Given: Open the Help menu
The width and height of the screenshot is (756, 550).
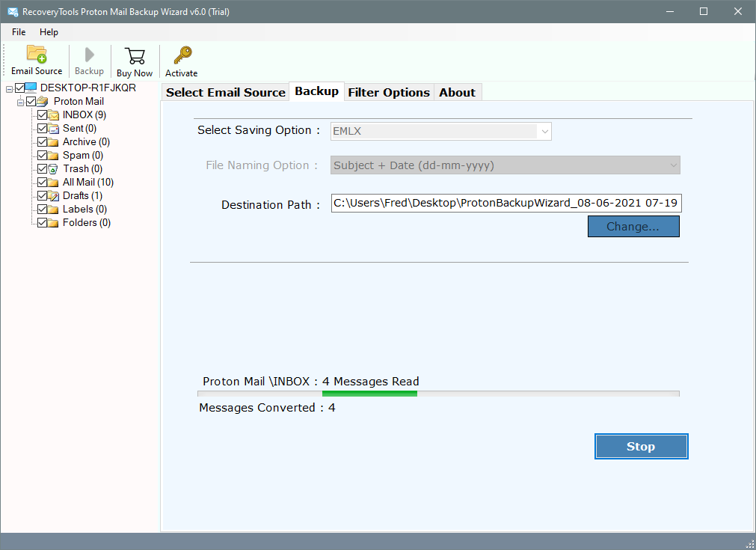Looking at the screenshot, I should (49, 32).
